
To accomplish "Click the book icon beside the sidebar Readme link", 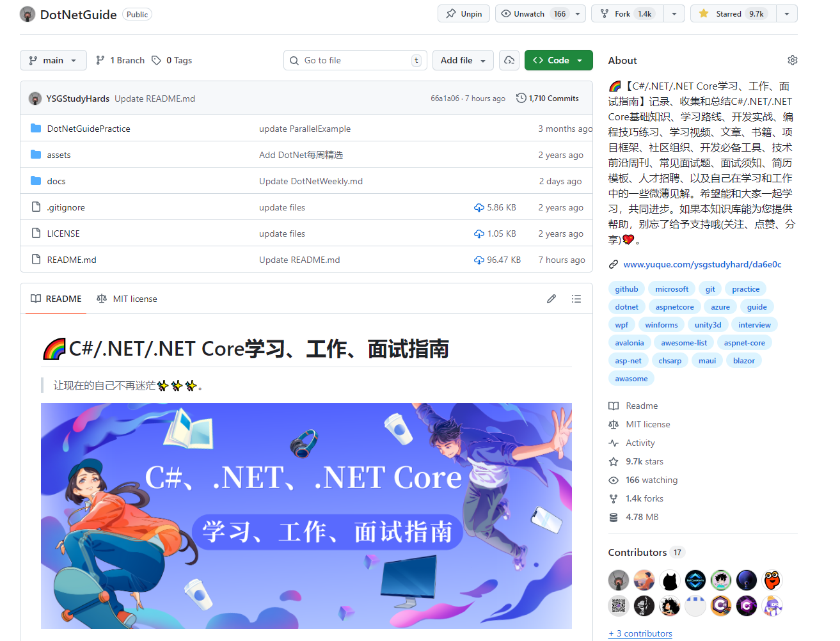I will 614,406.
